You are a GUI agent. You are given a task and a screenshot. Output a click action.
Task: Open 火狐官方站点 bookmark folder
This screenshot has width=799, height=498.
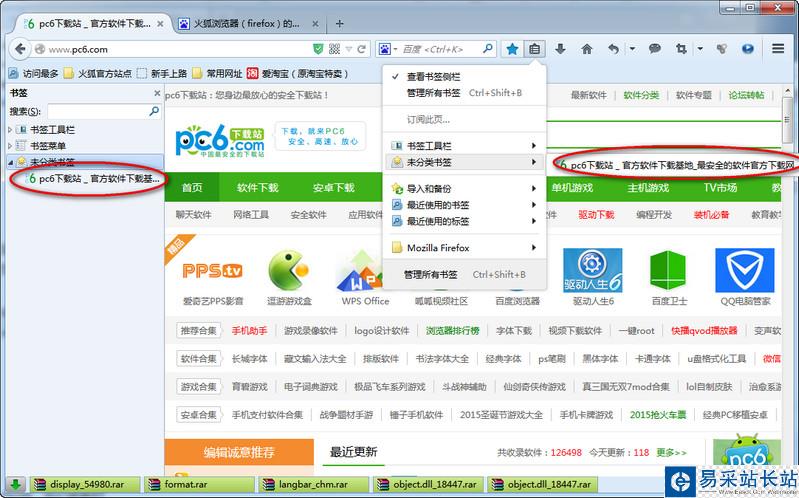coord(98,73)
